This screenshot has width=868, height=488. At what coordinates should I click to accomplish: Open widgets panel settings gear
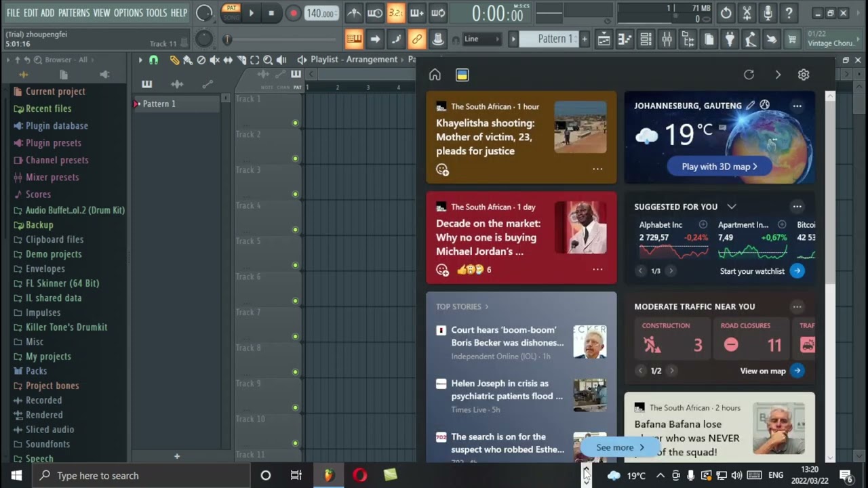click(x=804, y=75)
